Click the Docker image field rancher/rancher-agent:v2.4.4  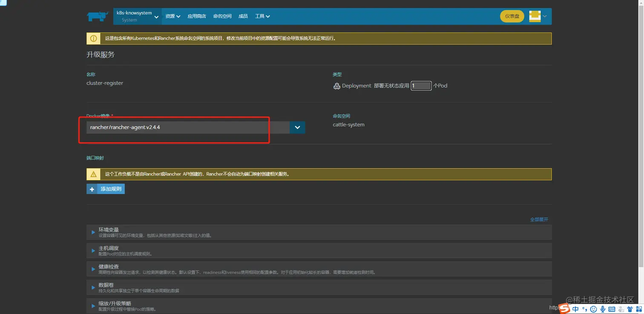coord(188,127)
